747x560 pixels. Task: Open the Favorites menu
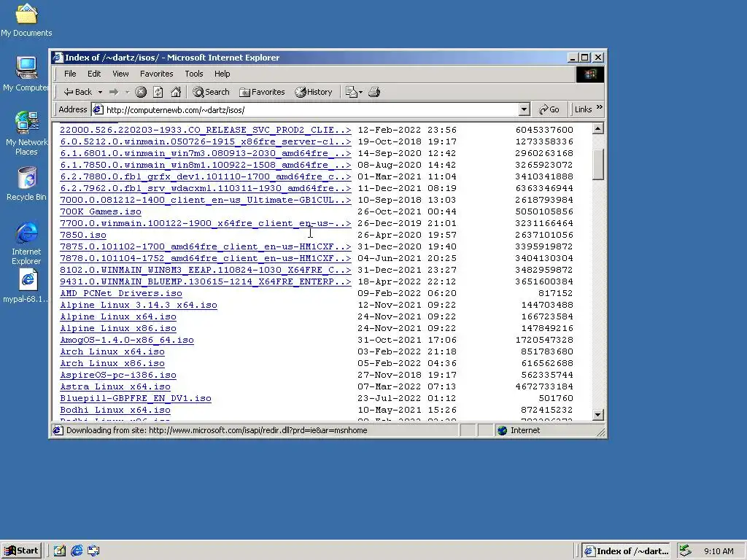coord(156,74)
